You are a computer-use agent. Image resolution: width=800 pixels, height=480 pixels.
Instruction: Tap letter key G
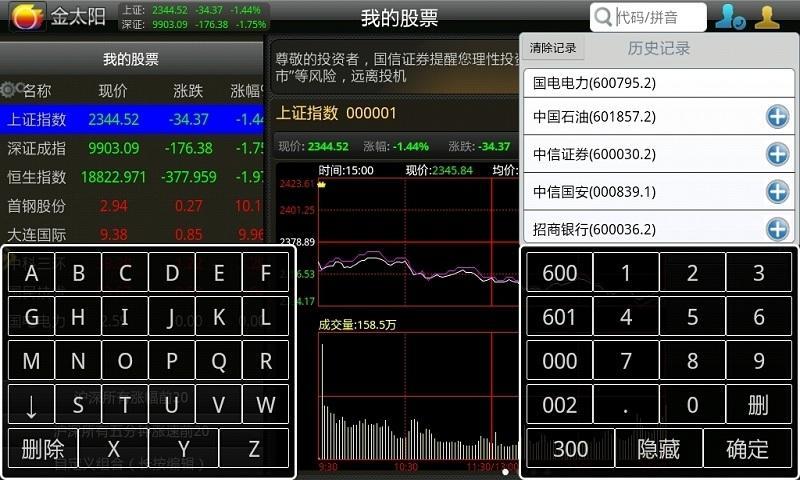point(31,317)
